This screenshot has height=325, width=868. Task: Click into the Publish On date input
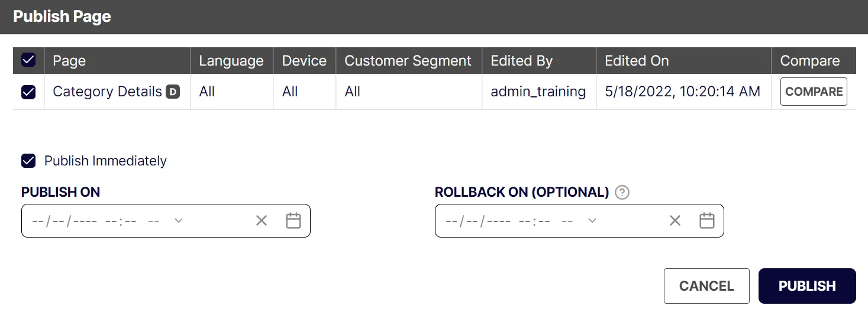point(166,220)
